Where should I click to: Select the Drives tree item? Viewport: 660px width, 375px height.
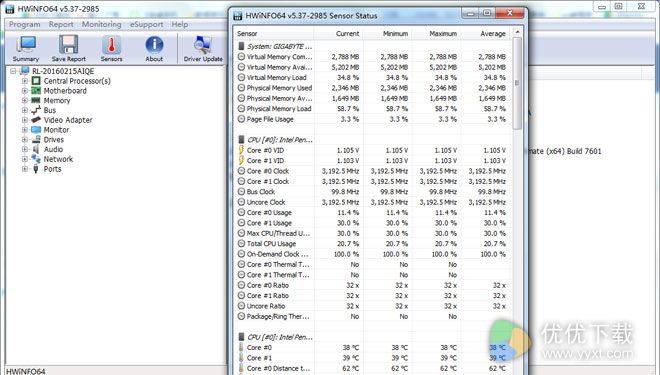(54, 140)
